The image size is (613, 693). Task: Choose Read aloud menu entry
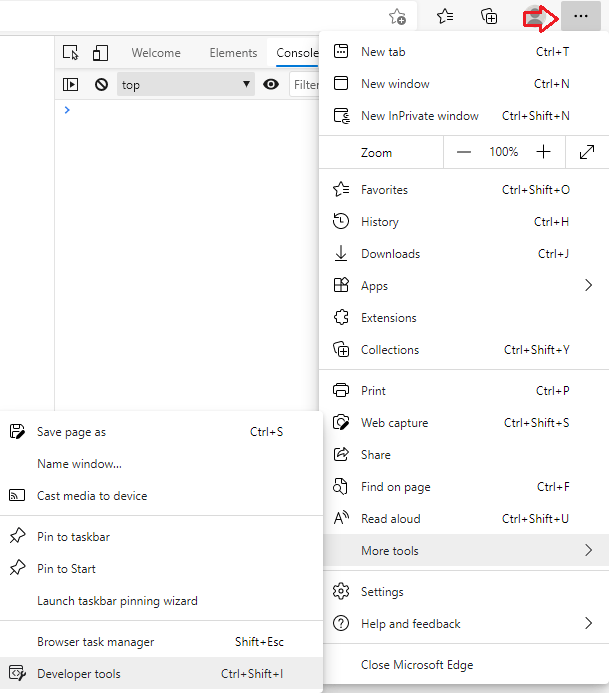coord(464,518)
